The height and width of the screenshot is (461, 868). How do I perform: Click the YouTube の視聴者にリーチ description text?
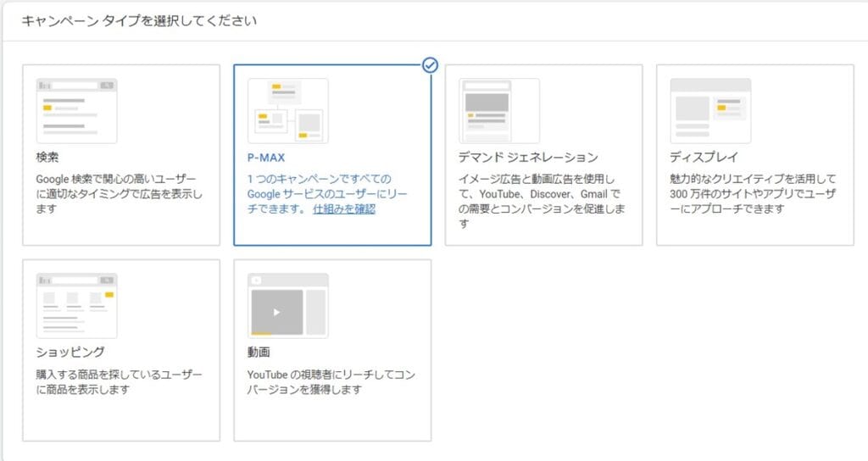pos(331,382)
